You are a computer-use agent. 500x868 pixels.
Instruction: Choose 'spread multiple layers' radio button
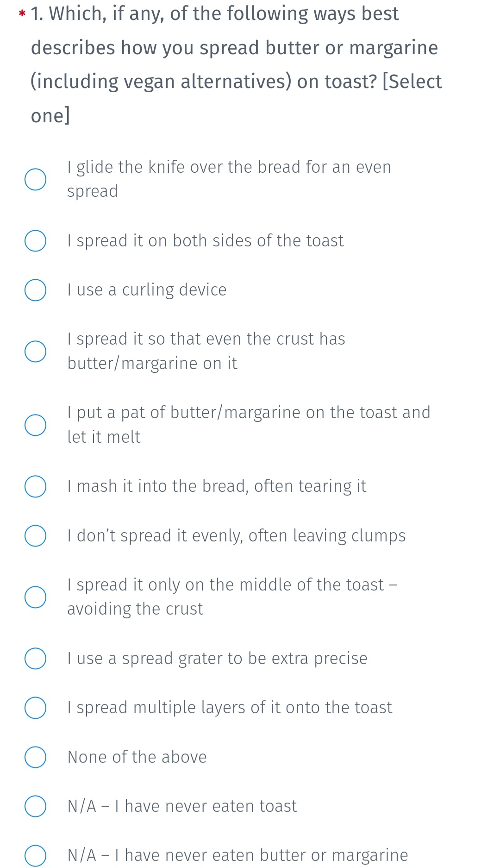(35, 708)
